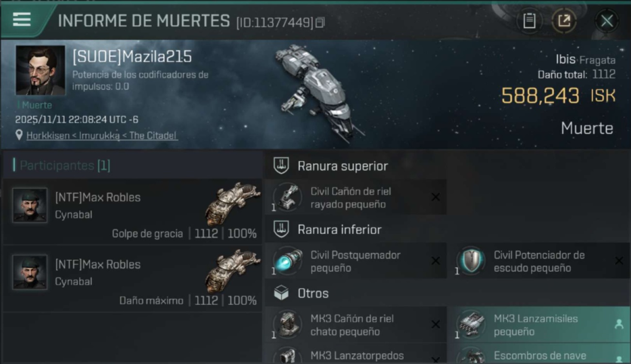
Task: Close the Informe de Muertes window
Action: click(607, 21)
